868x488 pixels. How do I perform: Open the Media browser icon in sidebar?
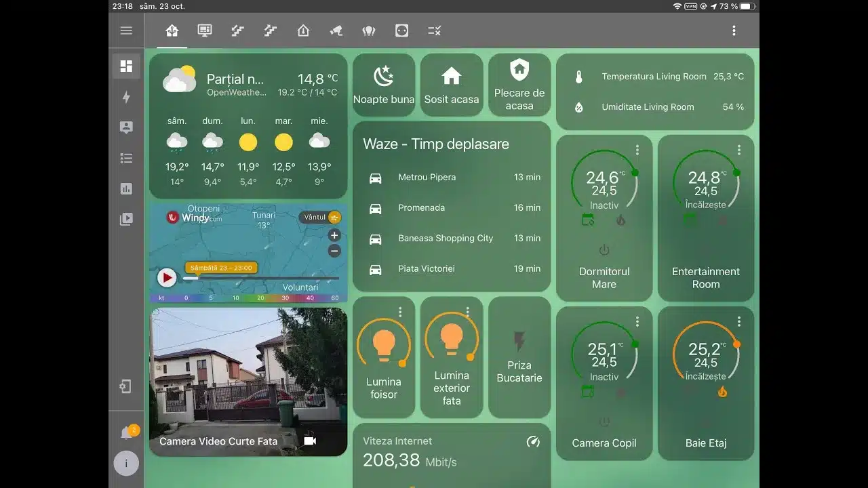pos(126,219)
